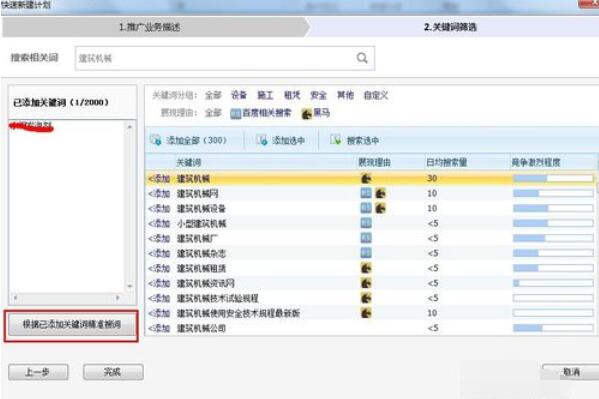
Task: Click the Baidu search icon in 建筑机械杂志 row
Action: tap(366, 253)
